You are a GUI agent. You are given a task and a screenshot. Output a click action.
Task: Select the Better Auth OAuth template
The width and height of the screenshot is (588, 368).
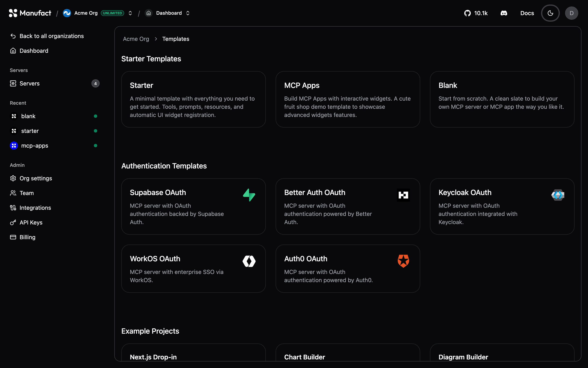click(348, 207)
